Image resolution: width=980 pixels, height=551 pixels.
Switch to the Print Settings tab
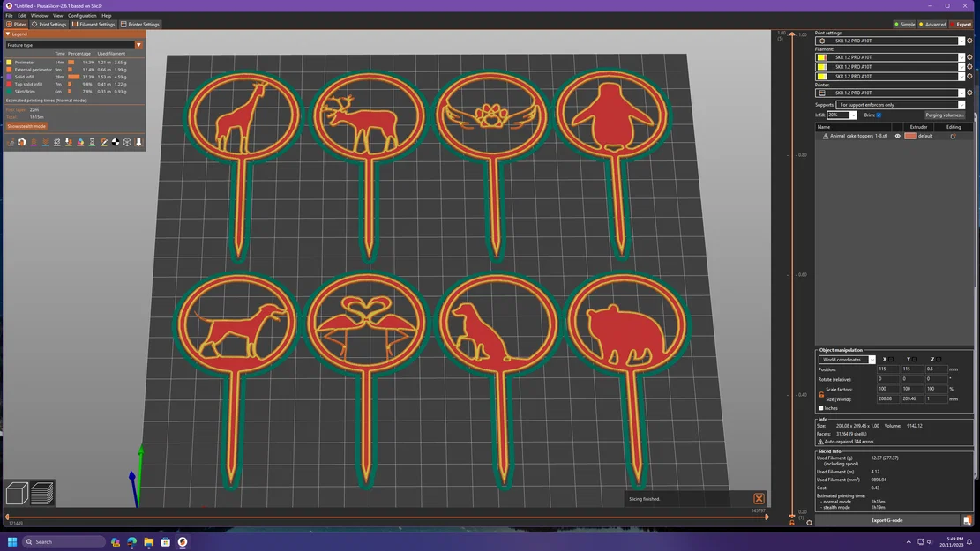(x=49, y=25)
